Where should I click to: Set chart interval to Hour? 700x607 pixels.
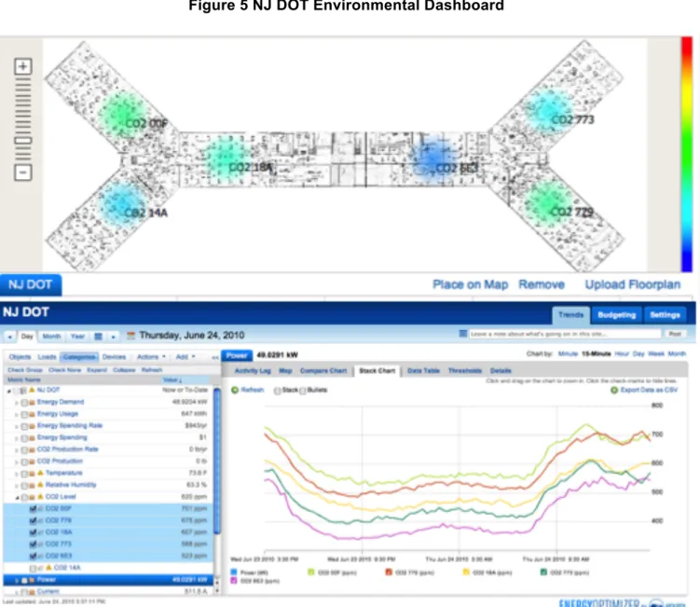[x=622, y=353]
